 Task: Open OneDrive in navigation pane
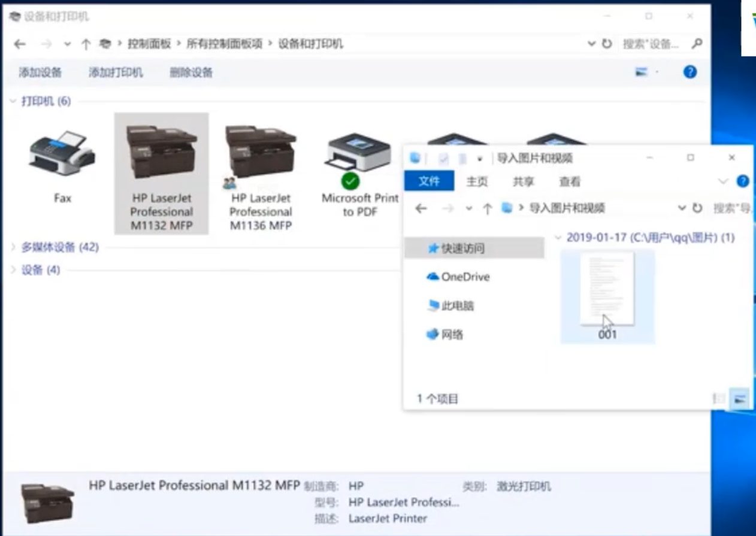click(465, 277)
